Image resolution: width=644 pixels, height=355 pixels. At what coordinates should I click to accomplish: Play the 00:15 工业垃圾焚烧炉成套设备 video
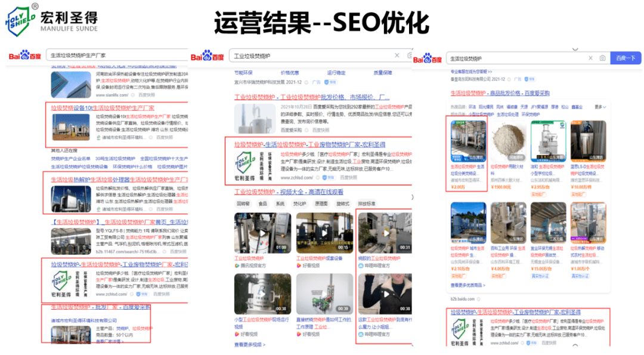[x=324, y=233]
